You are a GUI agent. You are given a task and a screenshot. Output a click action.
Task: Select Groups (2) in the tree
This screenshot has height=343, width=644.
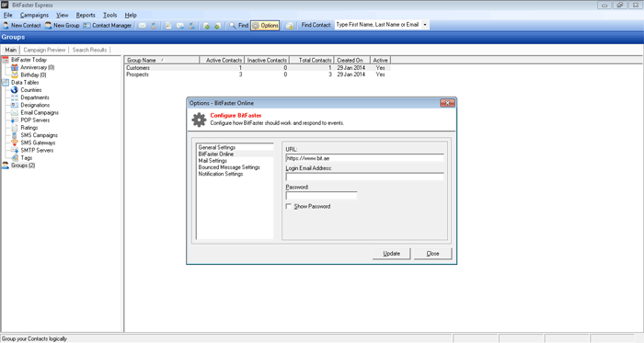23,166
